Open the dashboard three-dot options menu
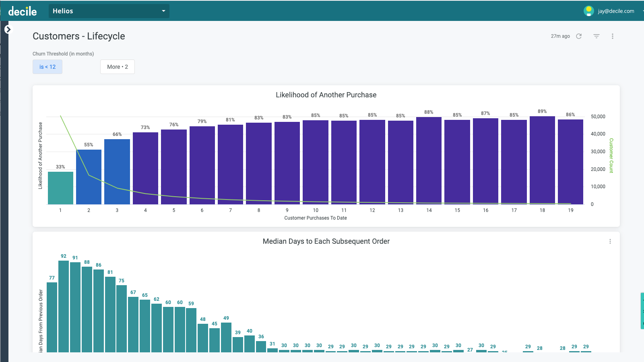644x362 pixels. point(612,36)
